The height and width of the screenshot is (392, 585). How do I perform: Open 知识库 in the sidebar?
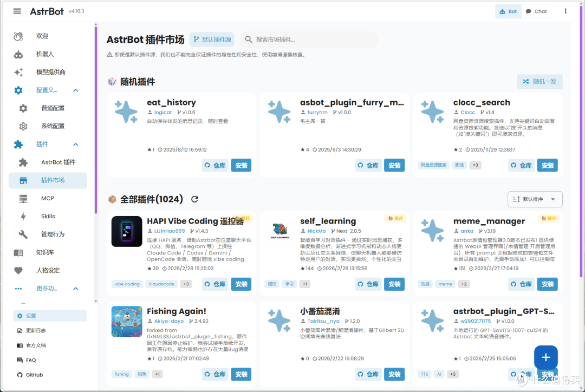[48, 252]
